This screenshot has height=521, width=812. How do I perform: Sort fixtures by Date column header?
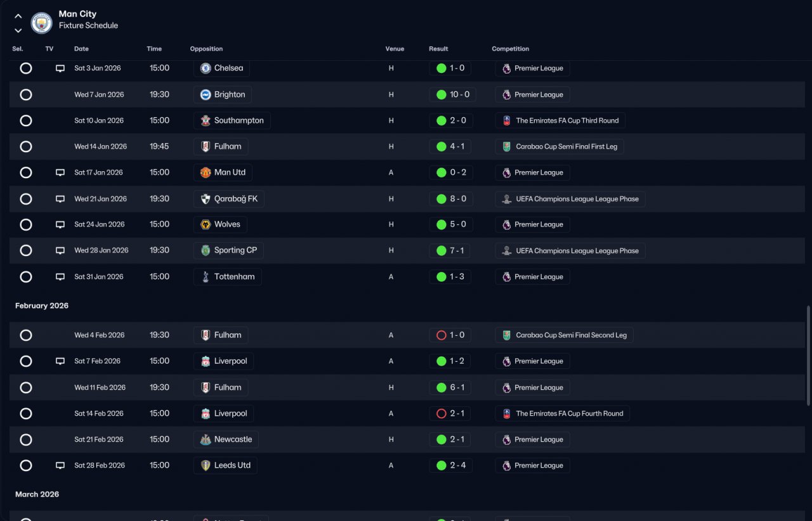[81, 49]
